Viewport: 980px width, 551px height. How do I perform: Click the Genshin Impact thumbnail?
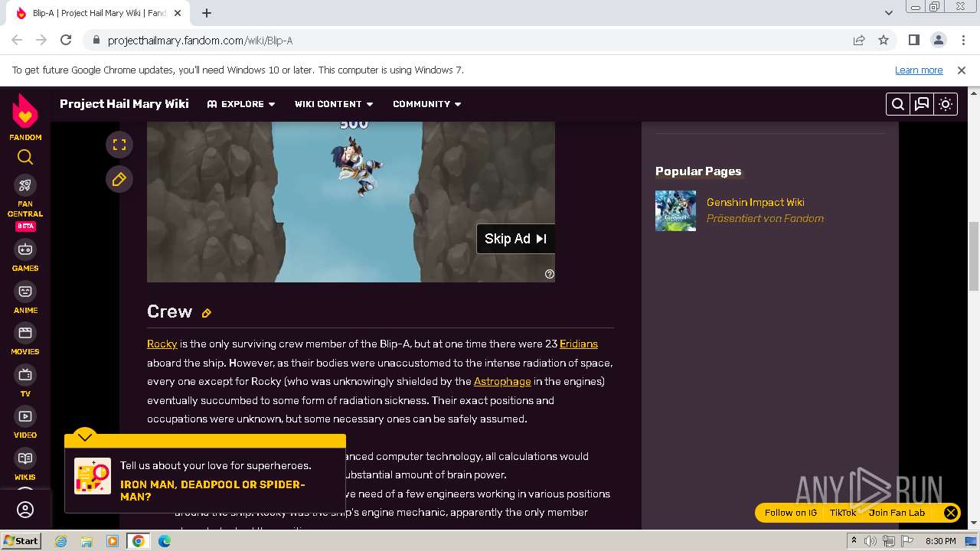(x=675, y=210)
